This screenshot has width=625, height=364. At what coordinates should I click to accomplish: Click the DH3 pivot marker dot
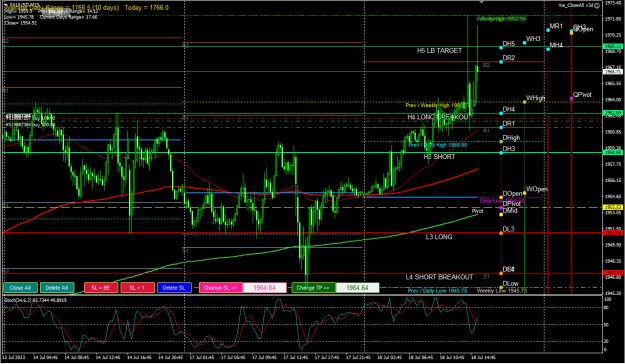[501, 153]
